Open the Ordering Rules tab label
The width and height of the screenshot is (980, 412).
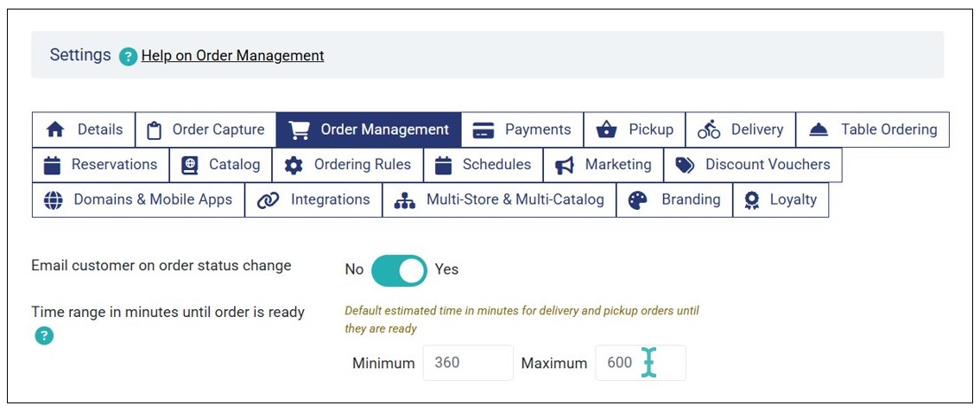(x=363, y=164)
